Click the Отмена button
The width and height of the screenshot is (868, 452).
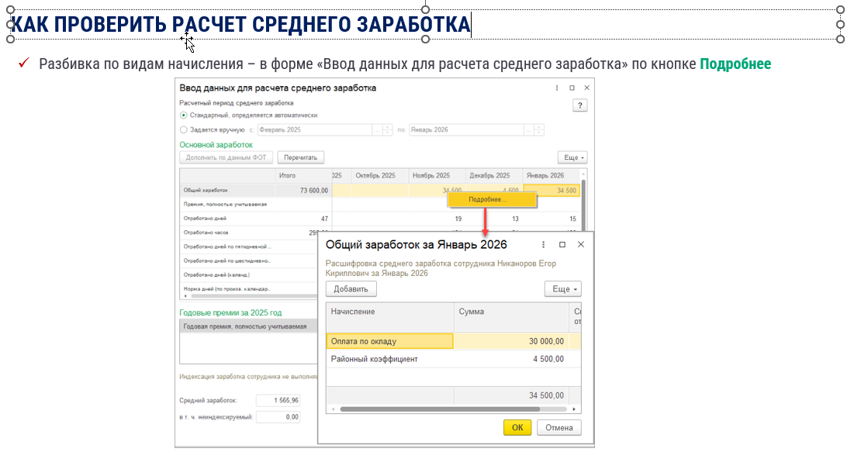pos(559,428)
